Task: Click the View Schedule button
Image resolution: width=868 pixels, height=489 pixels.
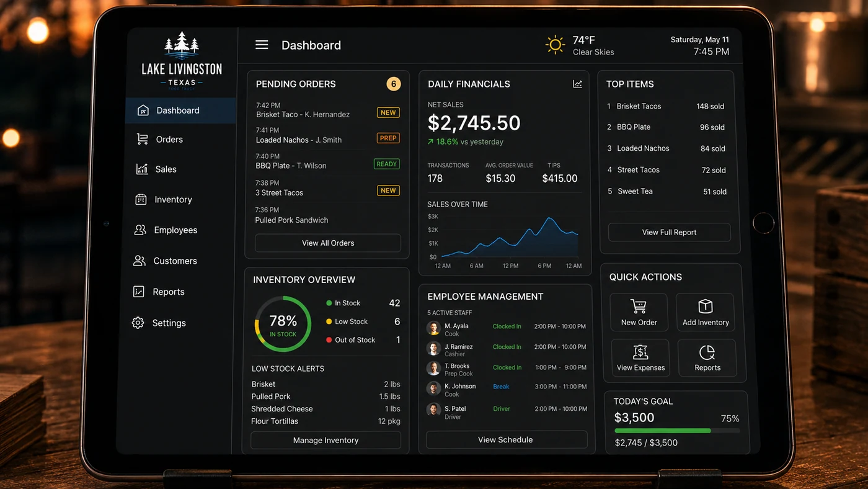Action: pyautogui.click(x=506, y=439)
